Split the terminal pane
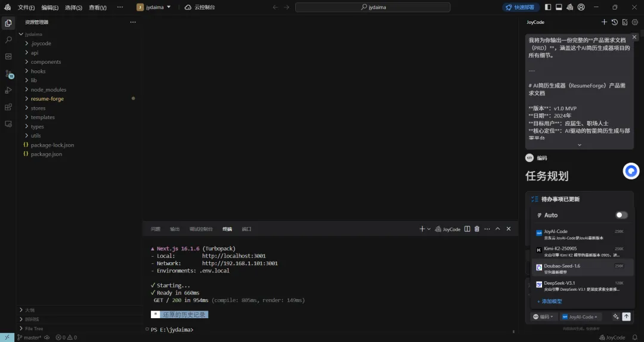The image size is (644, 342). point(467,229)
